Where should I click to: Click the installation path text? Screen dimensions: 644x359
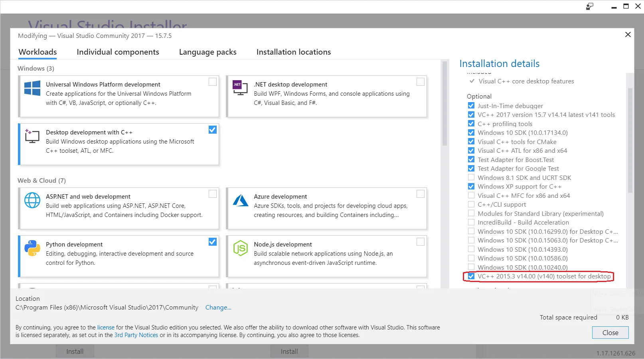(x=107, y=308)
